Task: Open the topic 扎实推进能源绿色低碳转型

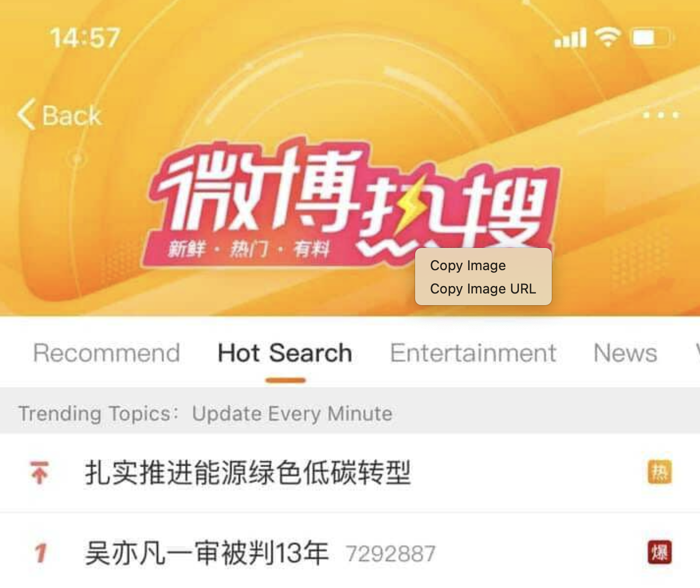Action: point(248,473)
